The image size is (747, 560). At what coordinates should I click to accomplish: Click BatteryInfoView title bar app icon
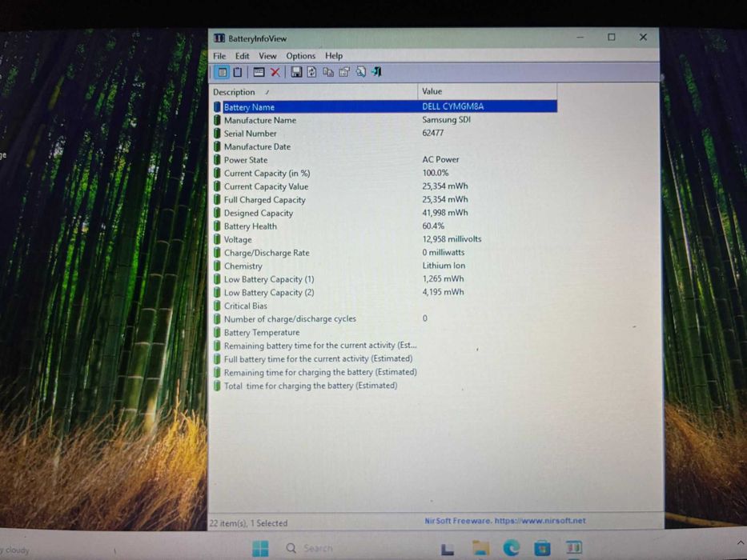pyautogui.click(x=219, y=38)
